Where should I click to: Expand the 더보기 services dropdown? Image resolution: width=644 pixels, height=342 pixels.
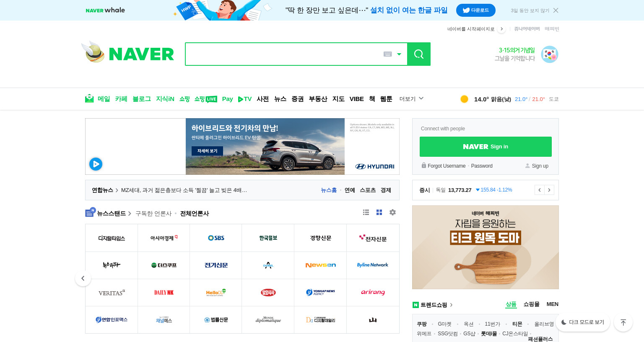click(411, 99)
